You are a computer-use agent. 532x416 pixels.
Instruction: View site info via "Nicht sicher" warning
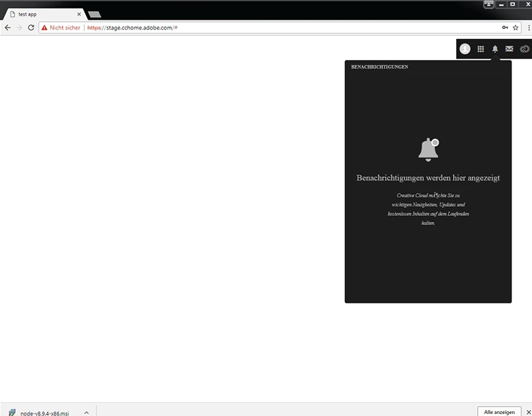pos(61,28)
